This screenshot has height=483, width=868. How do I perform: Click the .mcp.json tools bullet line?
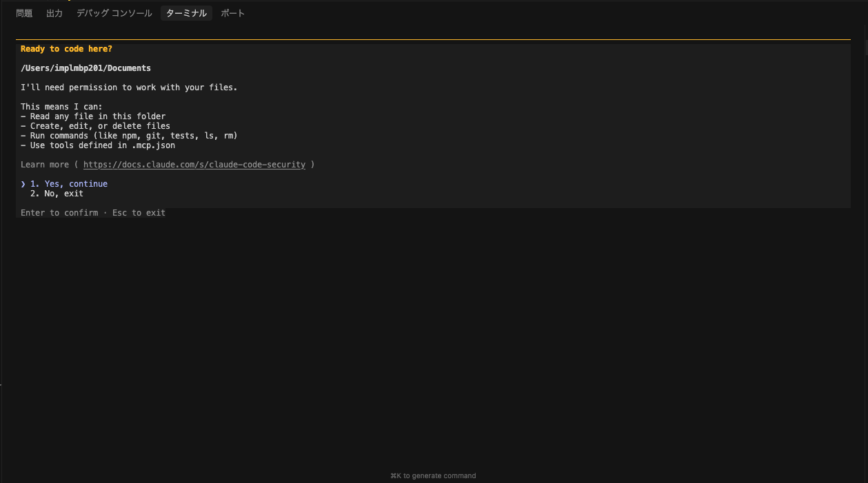[98, 145]
